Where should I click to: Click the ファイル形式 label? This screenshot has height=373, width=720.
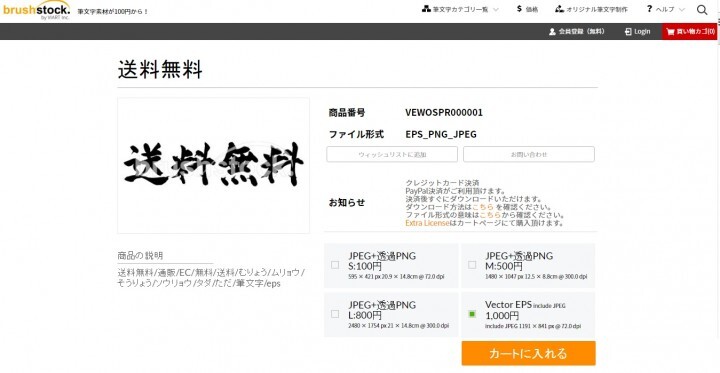click(x=356, y=135)
